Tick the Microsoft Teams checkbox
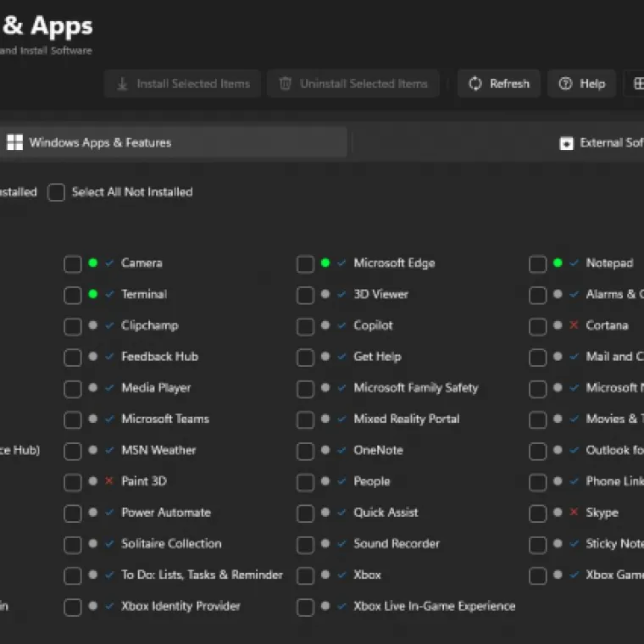The height and width of the screenshot is (644, 644). click(x=73, y=419)
